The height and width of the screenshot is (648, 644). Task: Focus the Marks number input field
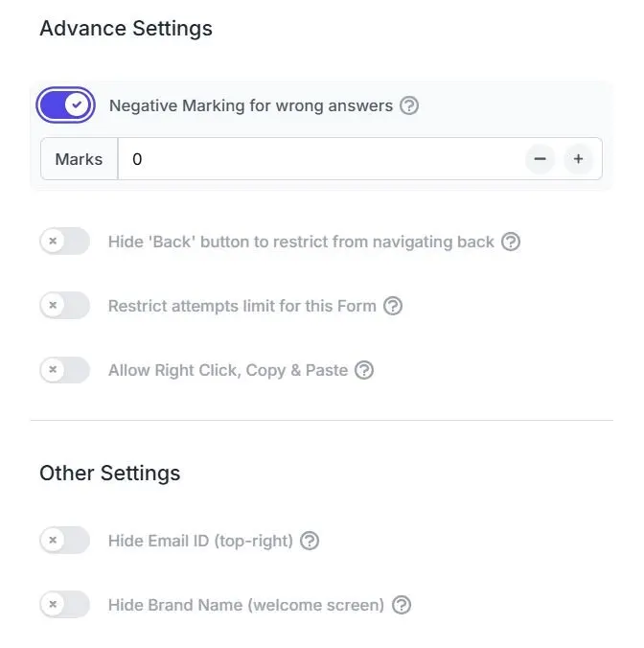click(x=316, y=159)
